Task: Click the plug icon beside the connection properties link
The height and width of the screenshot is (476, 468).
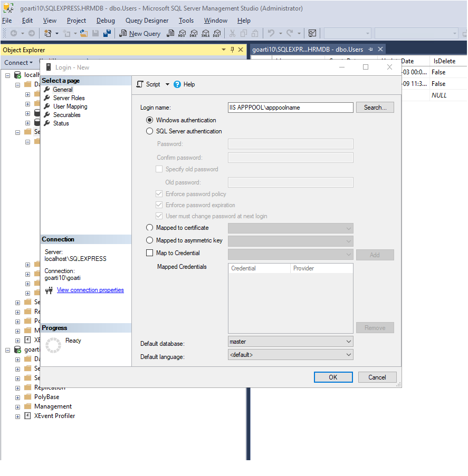Action: point(49,290)
